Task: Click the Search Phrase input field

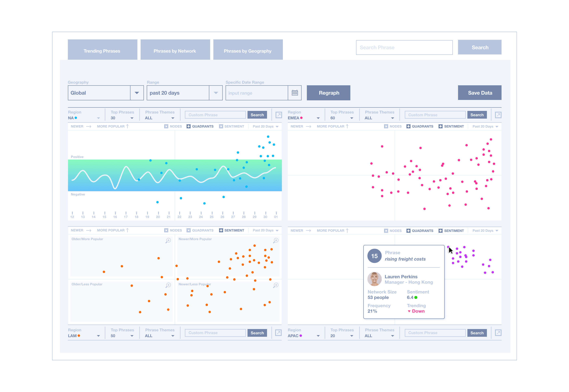Action: (404, 47)
